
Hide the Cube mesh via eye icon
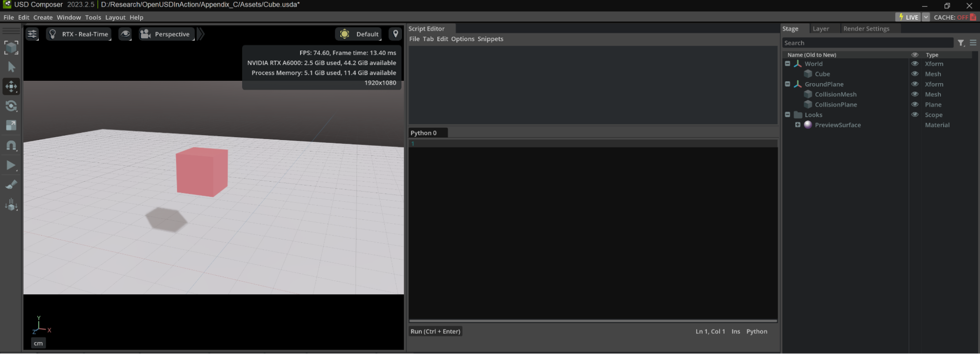coord(915,74)
